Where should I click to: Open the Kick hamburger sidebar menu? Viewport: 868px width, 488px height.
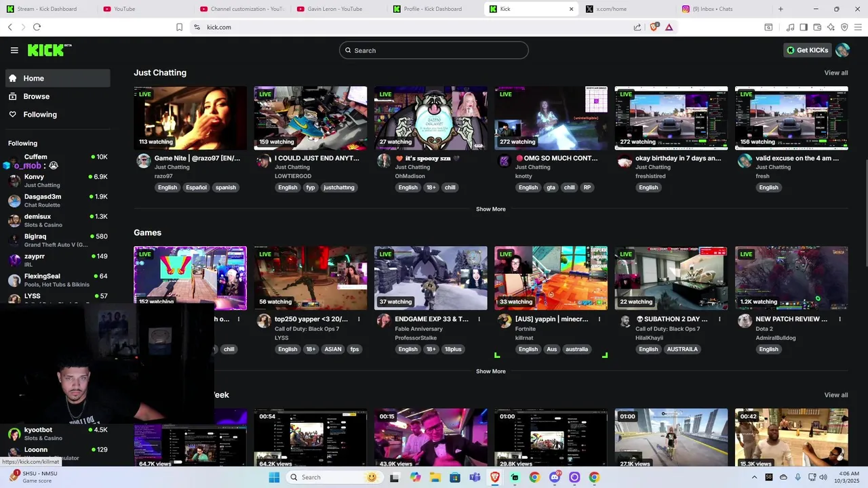(14, 50)
